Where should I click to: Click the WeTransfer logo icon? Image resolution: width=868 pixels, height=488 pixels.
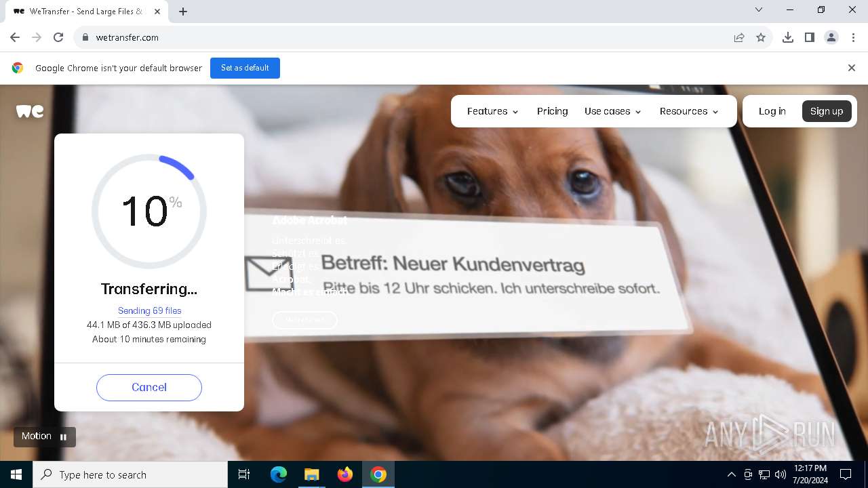30,111
